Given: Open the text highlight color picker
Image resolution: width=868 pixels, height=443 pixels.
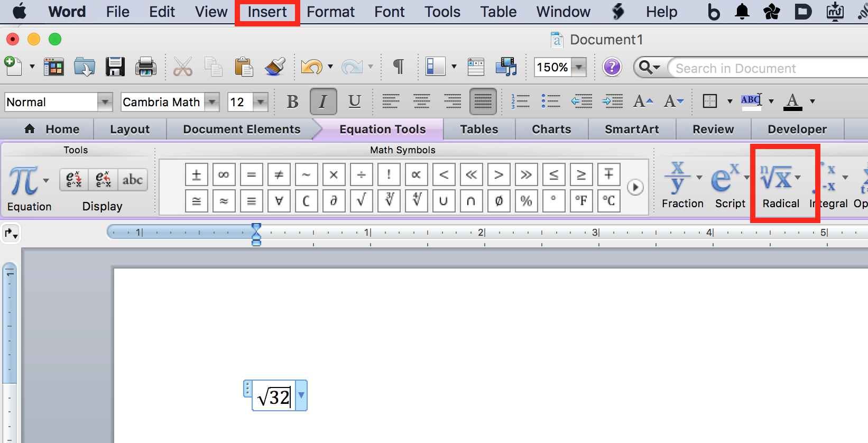Looking at the screenshot, I should click(x=751, y=101).
